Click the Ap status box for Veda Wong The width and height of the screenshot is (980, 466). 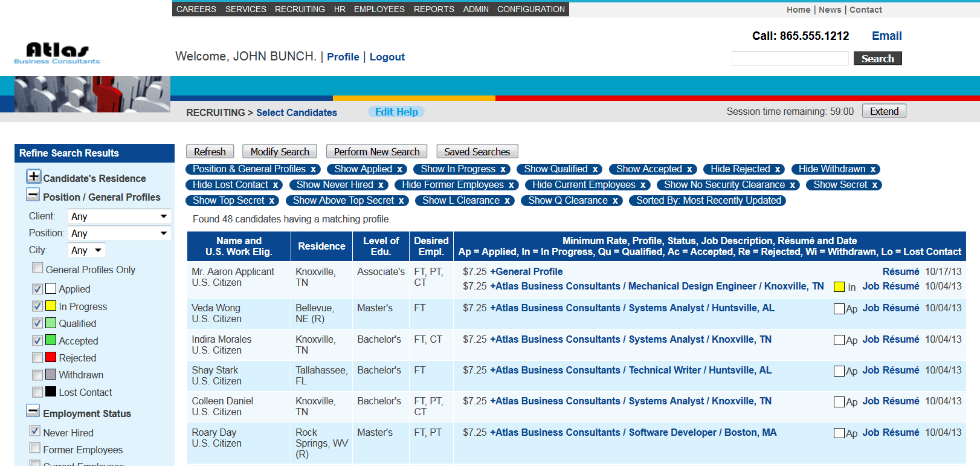click(x=839, y=309)
